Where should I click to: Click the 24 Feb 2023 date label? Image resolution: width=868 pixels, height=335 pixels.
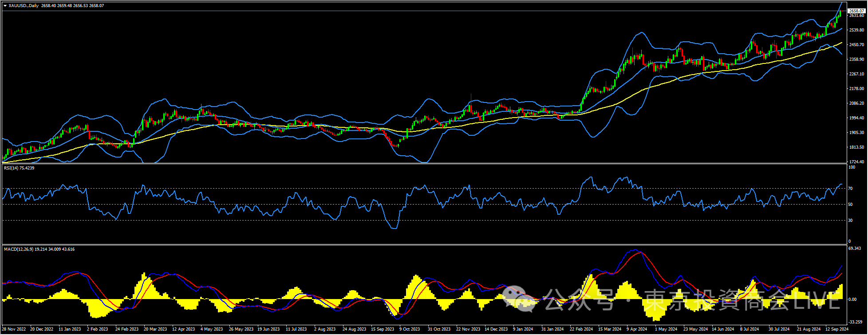tap(127, 329)
